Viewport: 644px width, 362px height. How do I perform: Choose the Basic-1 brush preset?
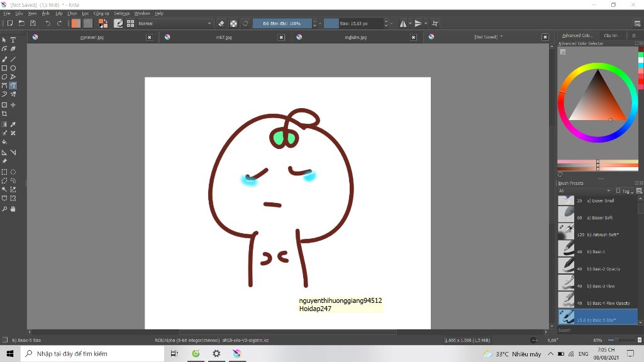click(x=597, y=251)
